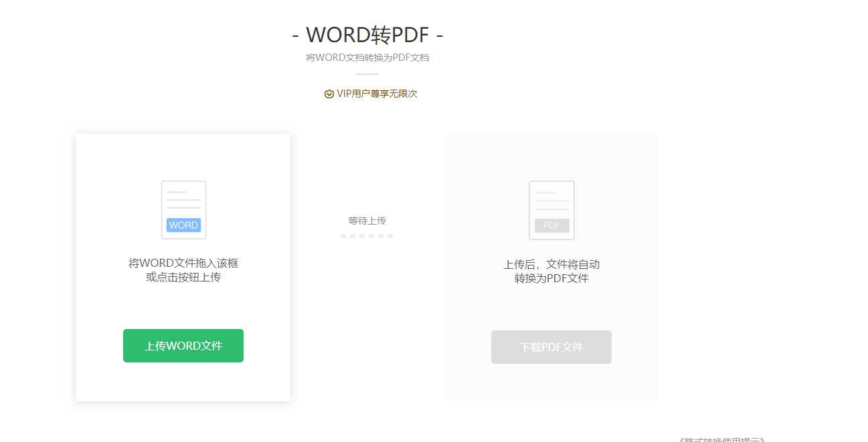Click the right-side conversion result panel

point(551,266)
